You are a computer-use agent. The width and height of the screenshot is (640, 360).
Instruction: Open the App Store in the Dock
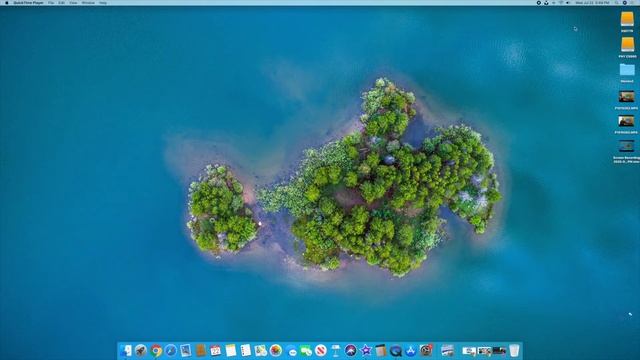pos(411,351)
